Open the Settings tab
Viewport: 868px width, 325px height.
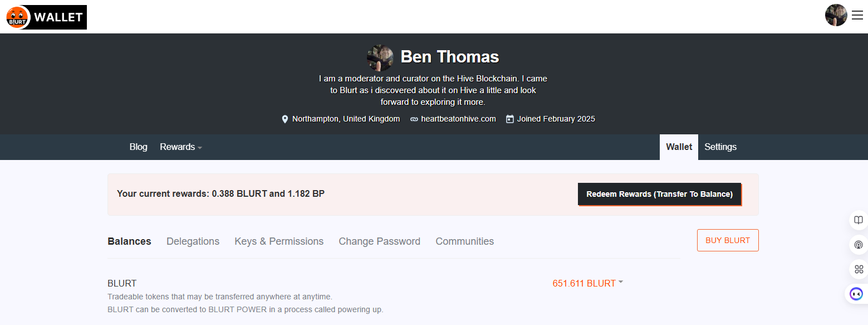(720, 147)
